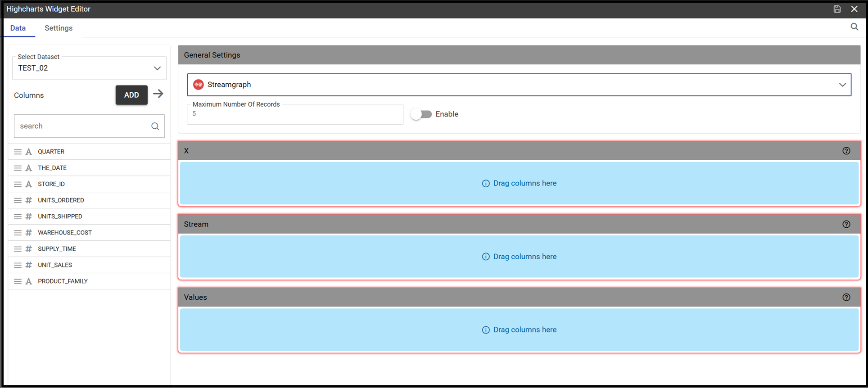Click the X drop zone
This screenshot has width=868, height=388.
tap(520, 183)
